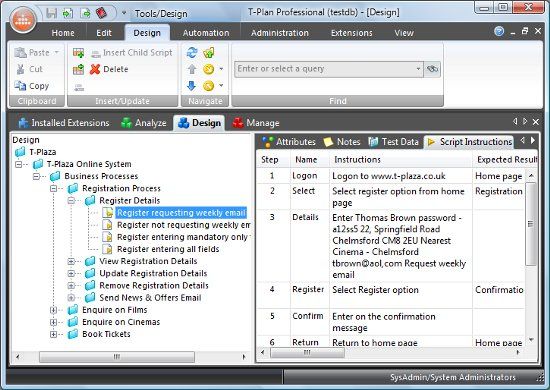Click the Refresh icon in Navigate group
Viewport: 550px width, 390px height.
click(192, 53)
